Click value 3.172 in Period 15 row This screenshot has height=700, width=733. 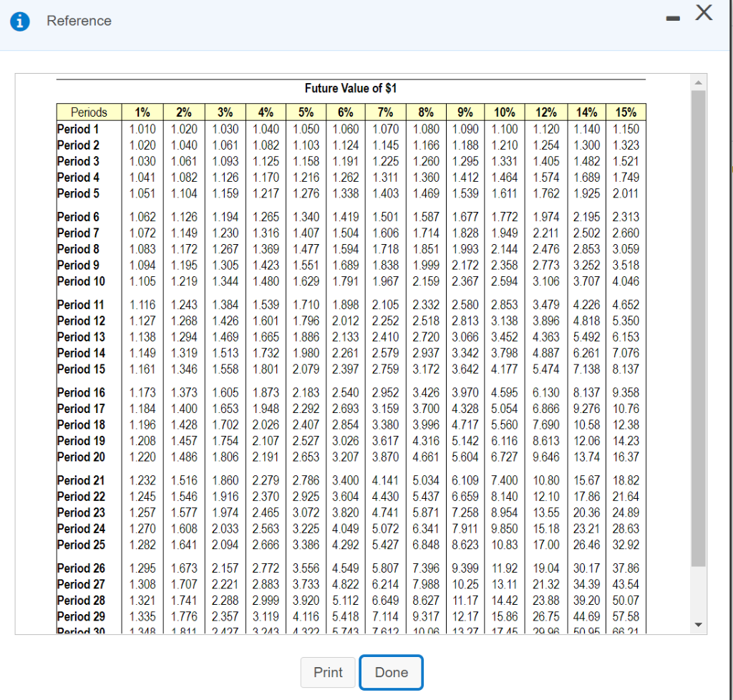click(x=426, y=369)
